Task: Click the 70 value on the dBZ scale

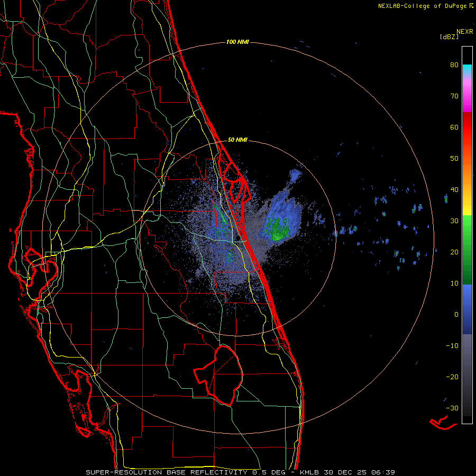Action: [x=454, y=96]
